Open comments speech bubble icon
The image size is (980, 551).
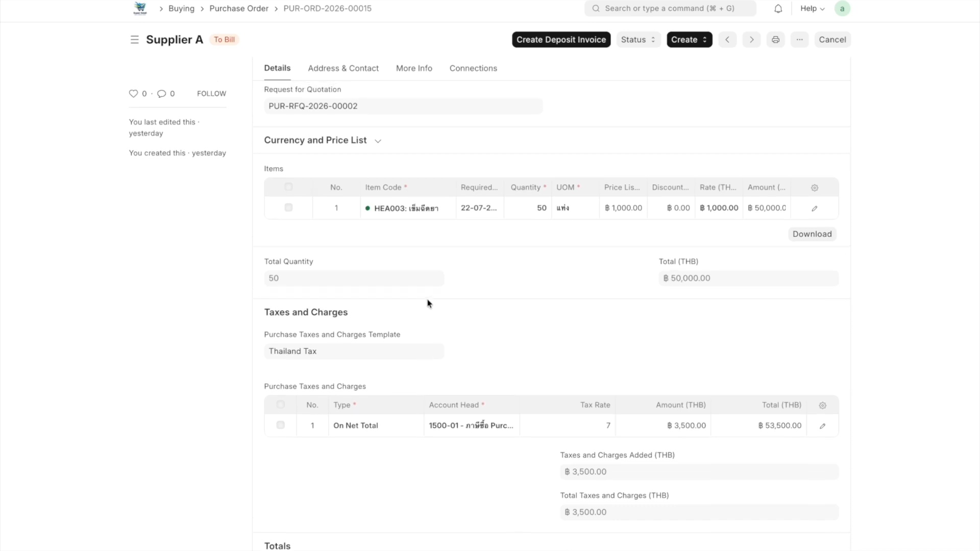(x=161, y=93)
